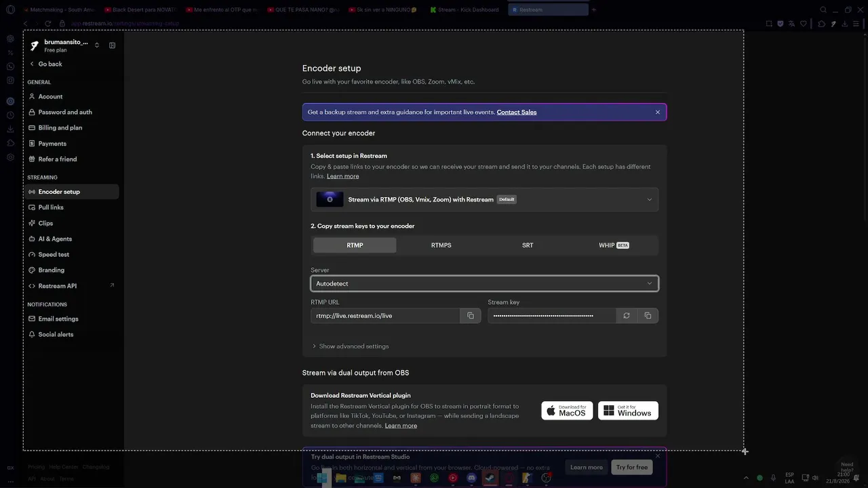The width and height of the screenshot is (868, 488).
Task: Open the Refer a friend page
Action: point(72,159)
